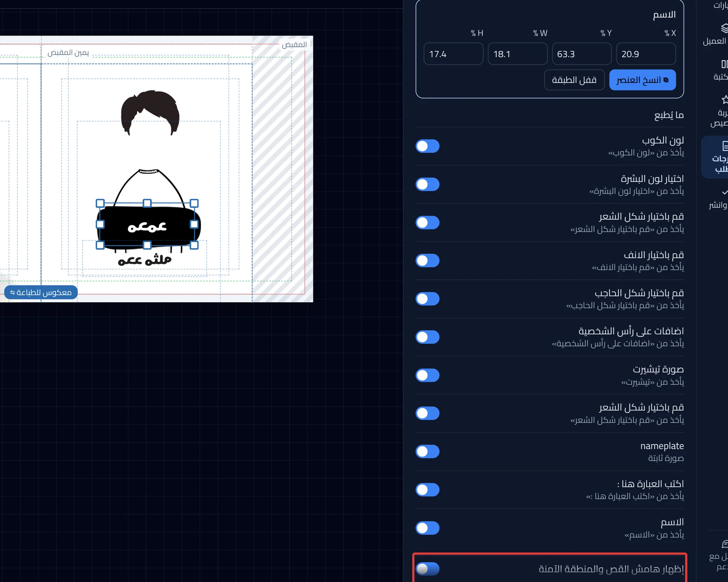Click the المقبض label on canvas
This screenshot has width=728, height=582.
coord(294,44)
